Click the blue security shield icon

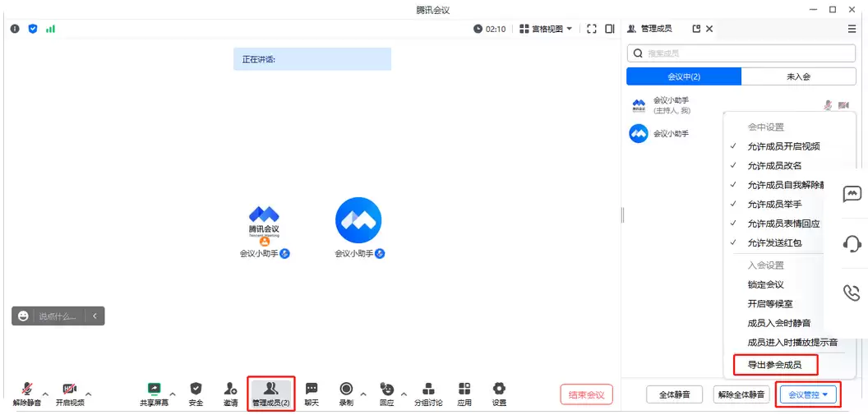click(33, 29)
